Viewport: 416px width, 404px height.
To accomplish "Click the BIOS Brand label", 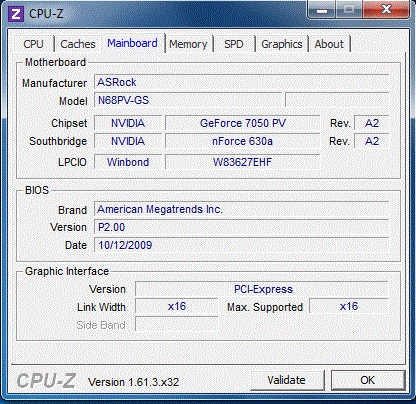I will (72, 210).
